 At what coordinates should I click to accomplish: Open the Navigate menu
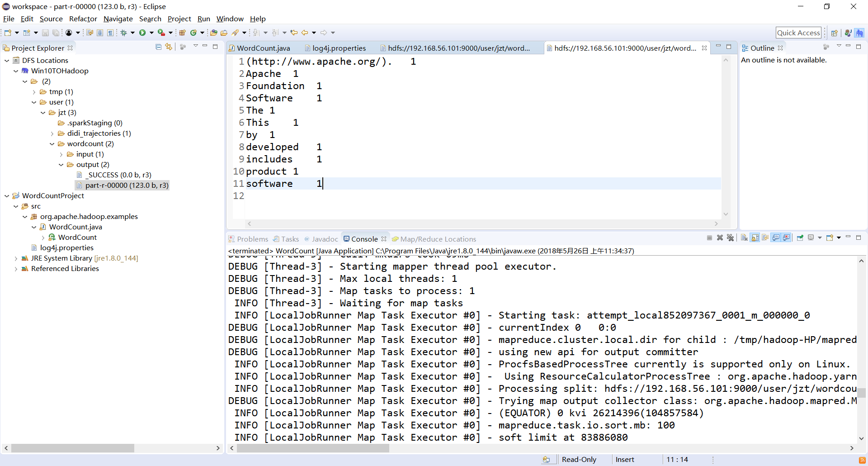pyautogui.click(x=118, y=19)
